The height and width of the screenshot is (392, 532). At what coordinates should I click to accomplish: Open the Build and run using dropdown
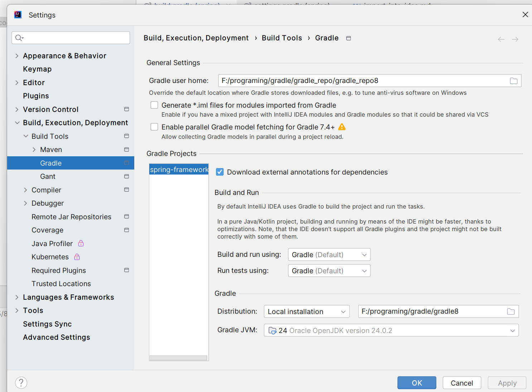(x=329, y=255)
